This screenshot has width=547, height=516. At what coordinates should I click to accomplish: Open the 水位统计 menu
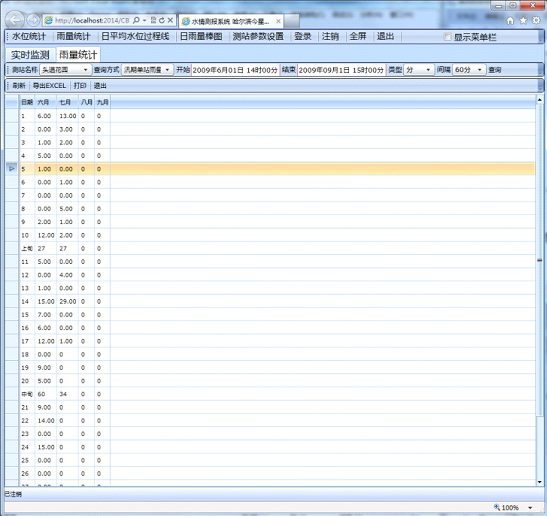click(29, 36)
